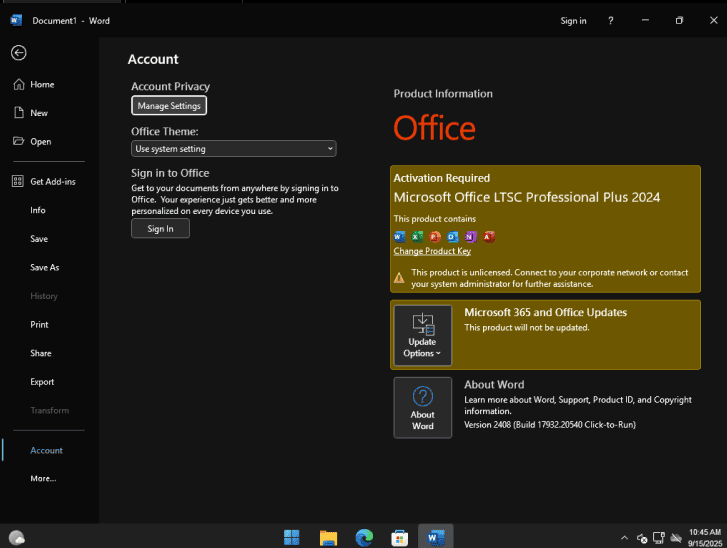Click the Open folder icon in sidebar

pos(19,141)
